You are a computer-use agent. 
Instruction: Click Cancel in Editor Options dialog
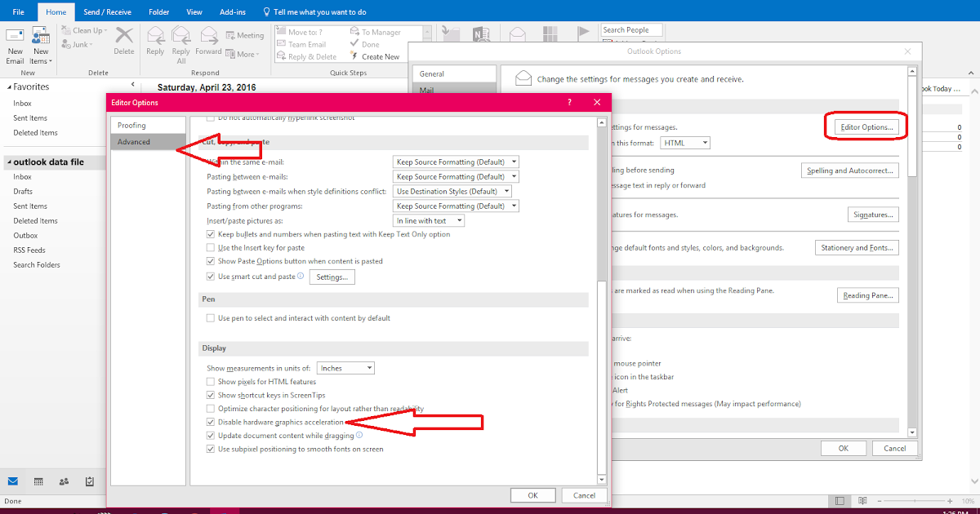click(x=584, y=495)
